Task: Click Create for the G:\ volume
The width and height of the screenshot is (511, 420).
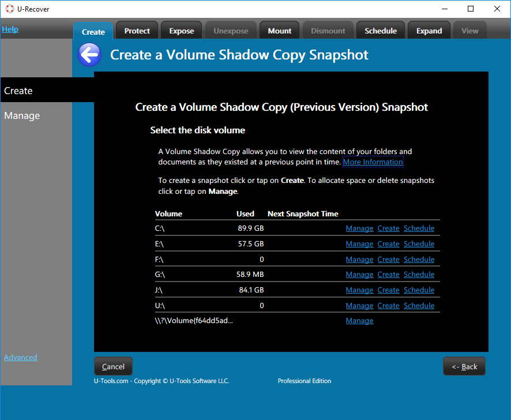Action: coord(388,274)
